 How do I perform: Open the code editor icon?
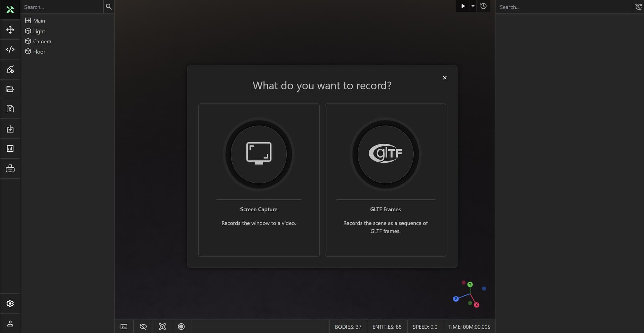click(10, 50)
